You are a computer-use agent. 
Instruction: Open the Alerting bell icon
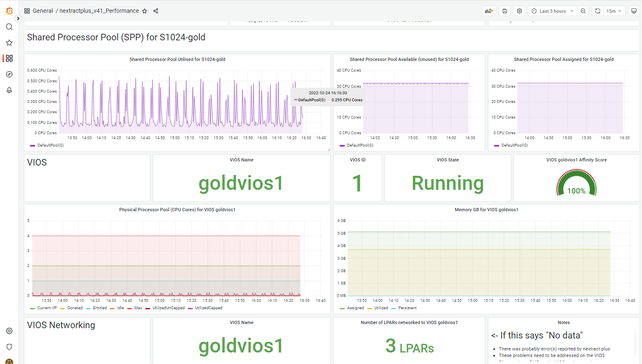tap(9, 90)
